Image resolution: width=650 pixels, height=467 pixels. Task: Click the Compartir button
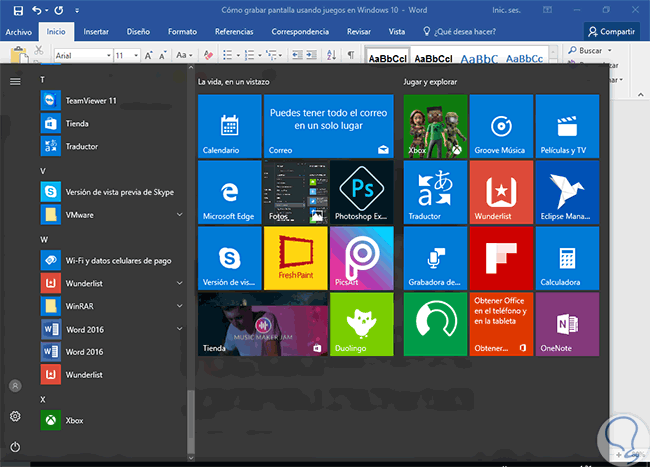click(612, 32)
